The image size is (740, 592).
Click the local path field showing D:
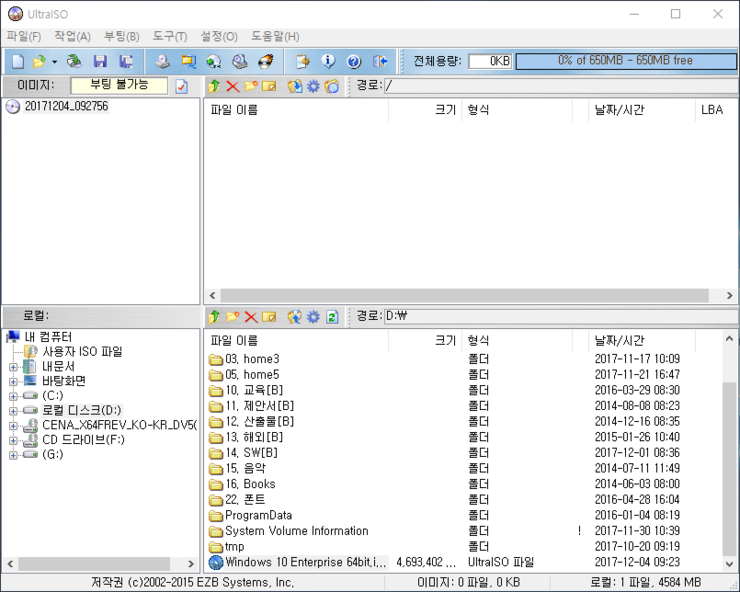pos(560,316)
